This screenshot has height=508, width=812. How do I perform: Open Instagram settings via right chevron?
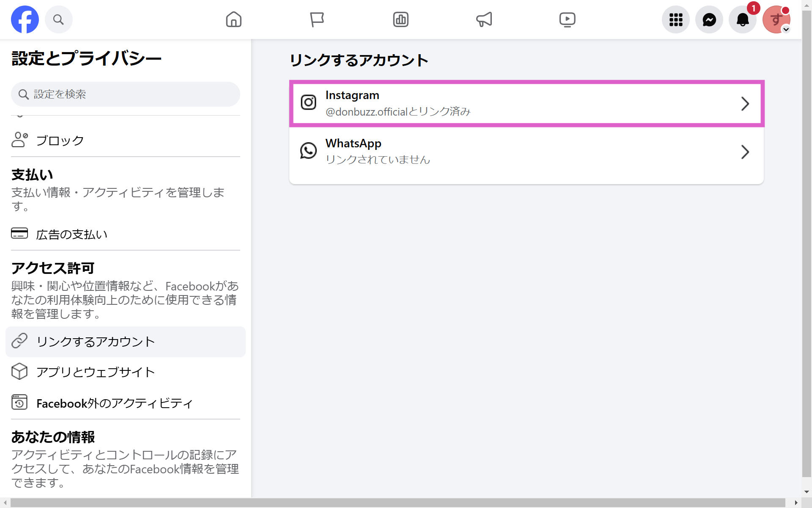click(x=746, y=103)
